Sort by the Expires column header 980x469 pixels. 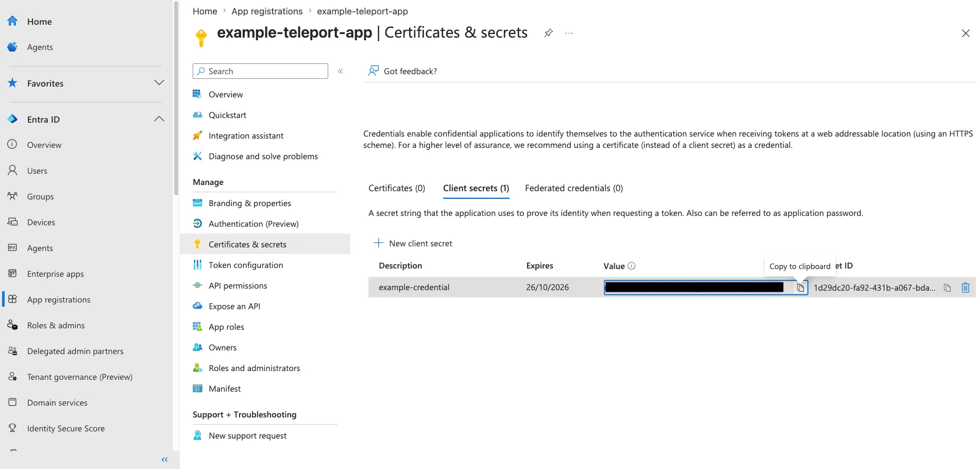coord(539,265)
